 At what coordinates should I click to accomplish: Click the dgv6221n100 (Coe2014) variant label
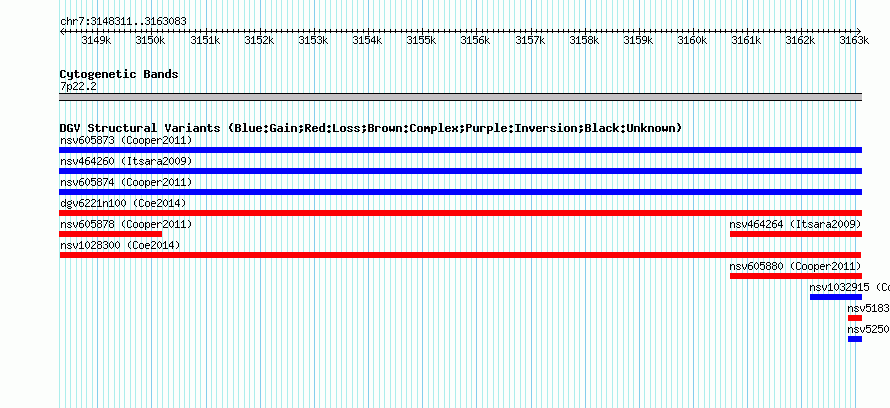click(123, 203)
